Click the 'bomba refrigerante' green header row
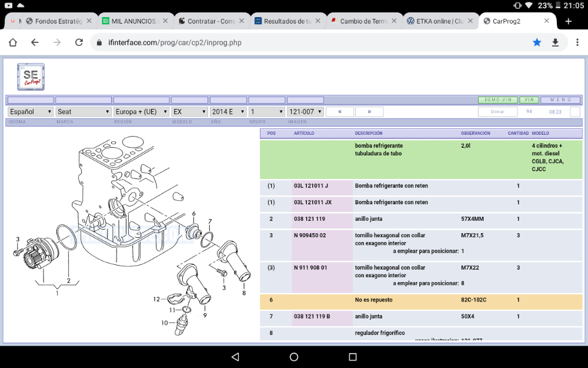The width and height of the screenshot is (588, 368). tap(421, 159)
